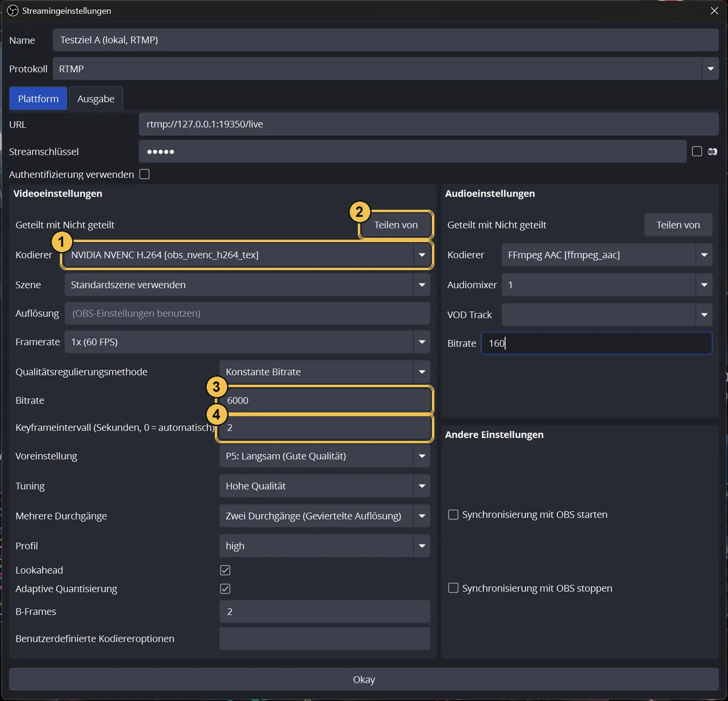
Task: Click the audio Bitrate field showing 160
Action: coord(596,343)
